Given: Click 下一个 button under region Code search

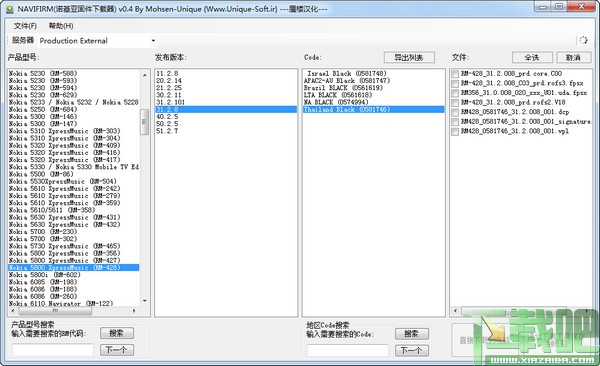Looking at the screenshot, I should click(412, 350).
